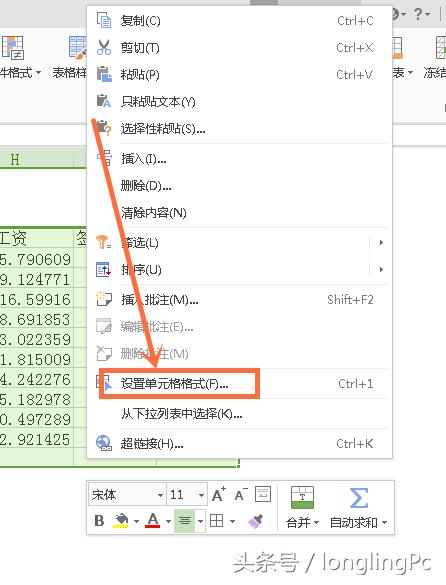Click cell showing 0.497289
446x585 pixels.
point(37,419)
